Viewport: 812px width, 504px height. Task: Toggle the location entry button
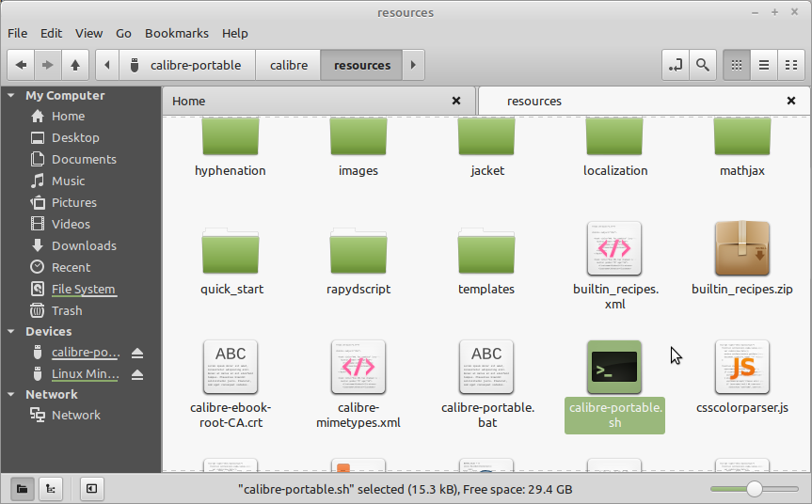676,65
